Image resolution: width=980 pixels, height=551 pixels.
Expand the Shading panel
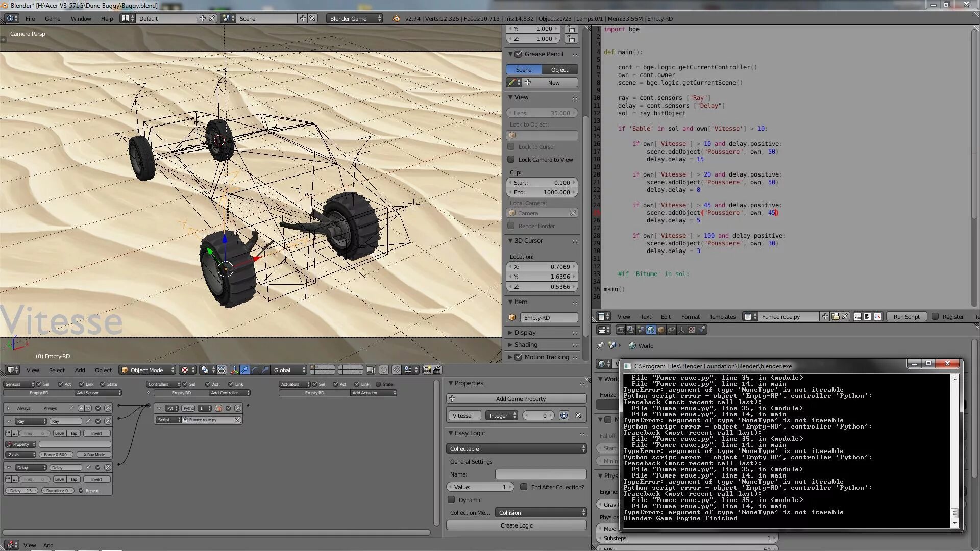pyautogui.click(x=526, y=345)
